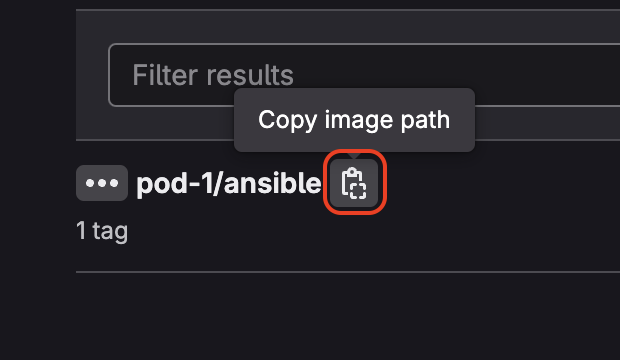Open the ansible image repository details
Viewport: 620px width, 360px height.
point(229,184)
